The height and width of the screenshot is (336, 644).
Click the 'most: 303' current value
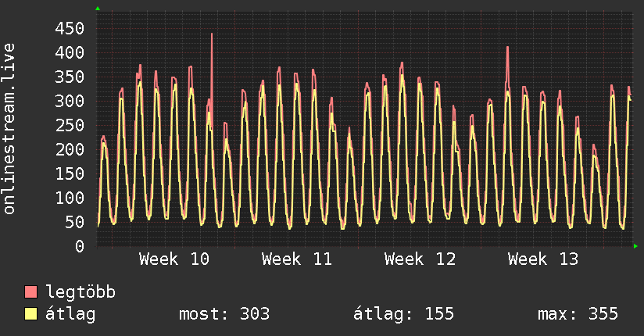click(x=224, y=314)
